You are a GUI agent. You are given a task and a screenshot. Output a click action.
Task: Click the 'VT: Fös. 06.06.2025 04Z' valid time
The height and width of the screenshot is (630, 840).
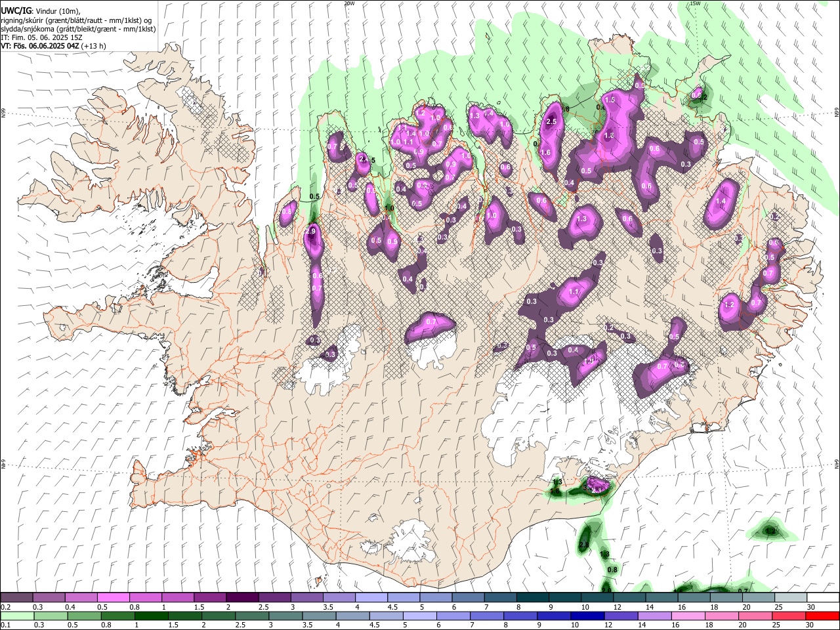41,46
